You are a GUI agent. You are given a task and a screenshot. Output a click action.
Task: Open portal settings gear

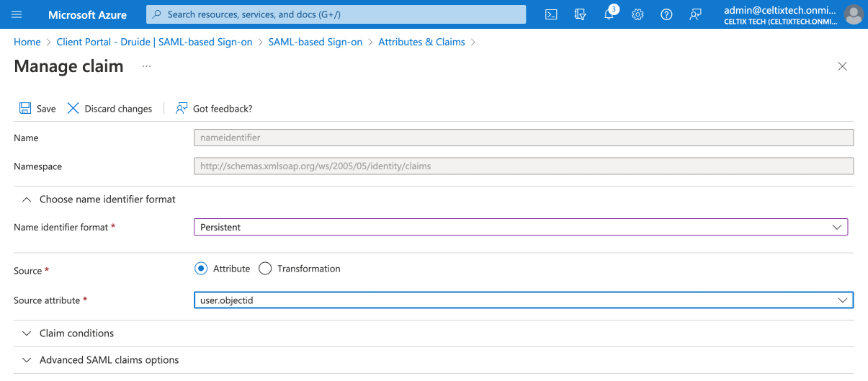coord(637,14)
